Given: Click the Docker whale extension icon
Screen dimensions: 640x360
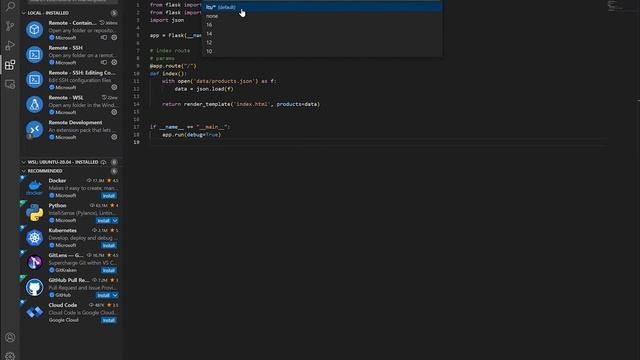Looking at the screenshot, I should click(34, 187).
